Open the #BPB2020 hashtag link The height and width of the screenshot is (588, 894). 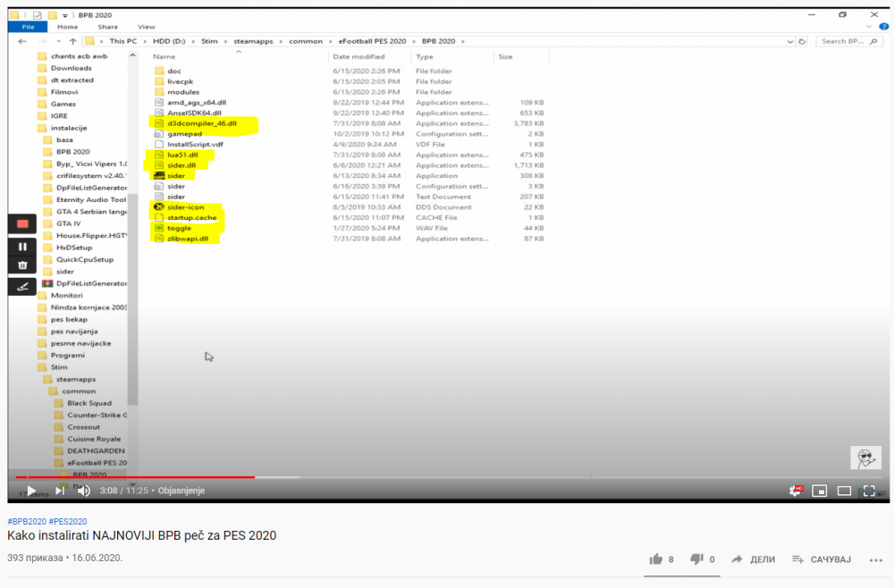pos(27,521)
